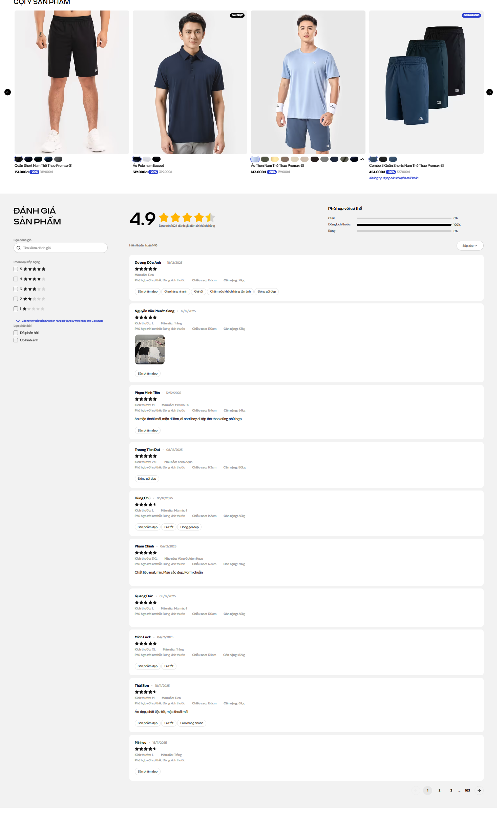Click the previous arrow on product carousel

click(x=7, y=92)
